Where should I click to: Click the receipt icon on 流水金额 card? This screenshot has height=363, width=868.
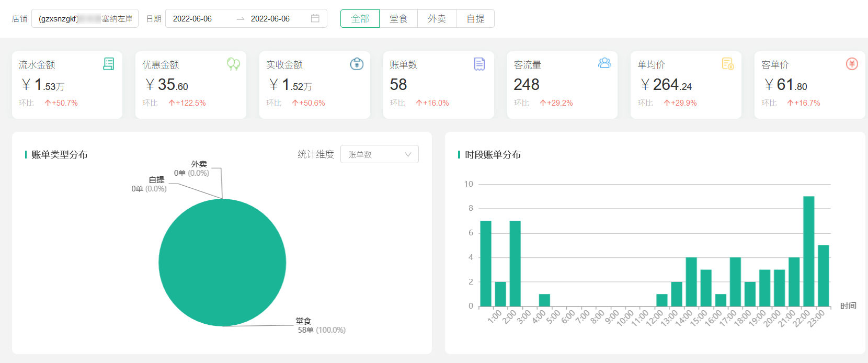tap(108, 64)
